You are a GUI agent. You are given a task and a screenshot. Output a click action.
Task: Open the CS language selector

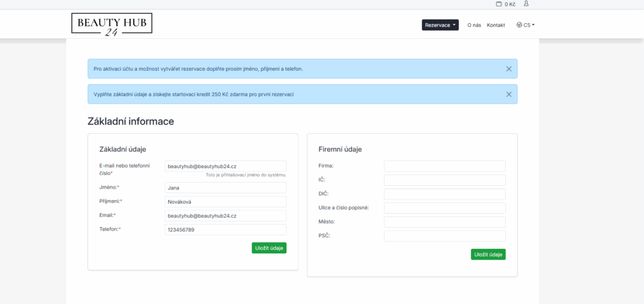click(526, 25)
